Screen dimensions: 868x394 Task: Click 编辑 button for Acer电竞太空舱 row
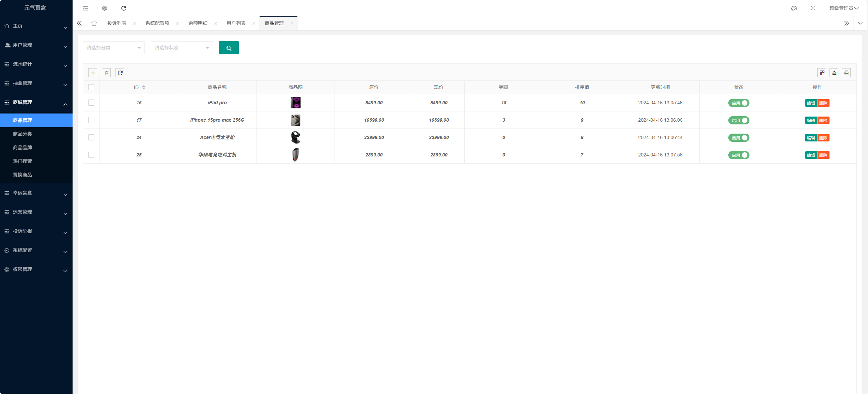[x=811, y=138]
